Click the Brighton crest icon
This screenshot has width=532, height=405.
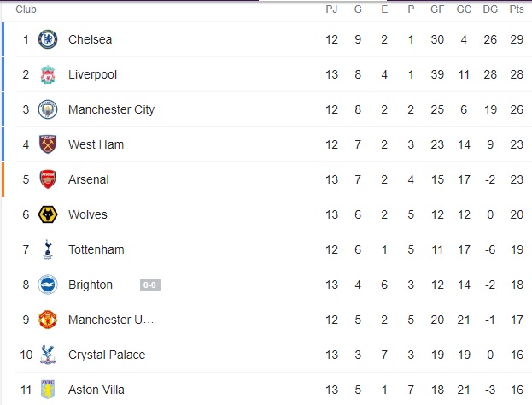48,285
